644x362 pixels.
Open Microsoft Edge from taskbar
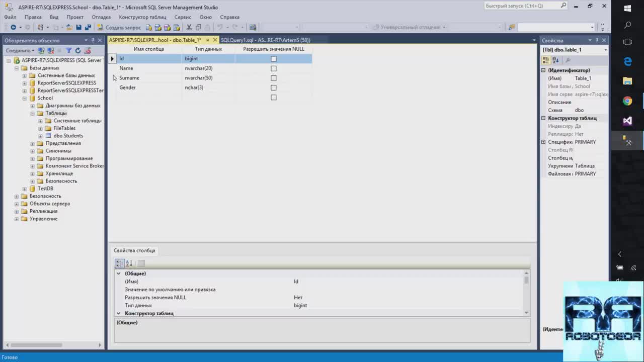point(627,61)
